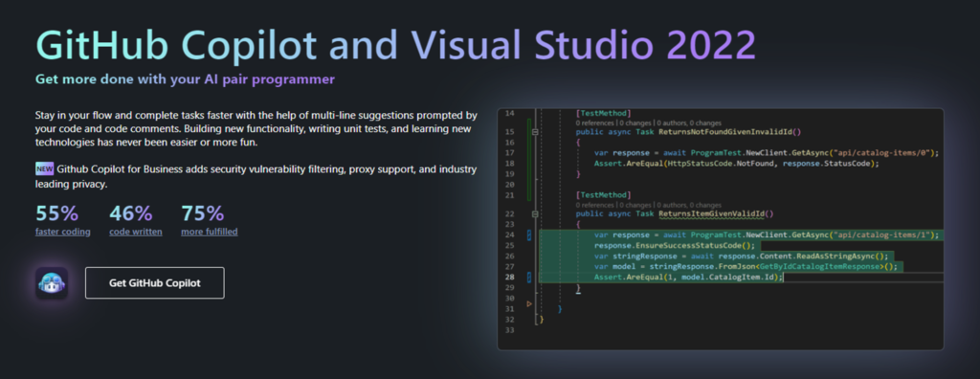Click line number 14 in the gutter
Screen dimensions: 980x379
point(509,113)
